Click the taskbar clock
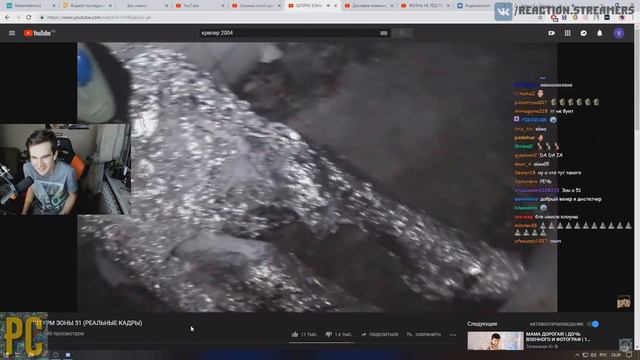 pyautogui.click(x=616, y=355)
